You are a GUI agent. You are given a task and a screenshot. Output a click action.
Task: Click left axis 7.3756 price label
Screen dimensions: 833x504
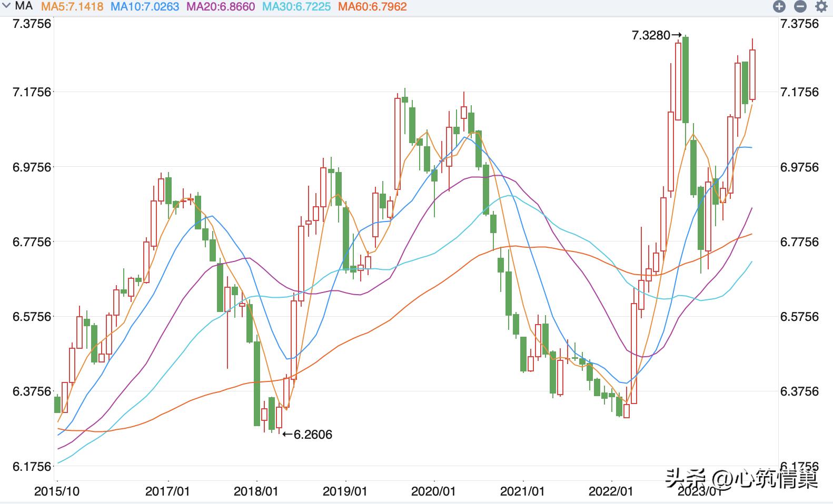pos(33,24)
